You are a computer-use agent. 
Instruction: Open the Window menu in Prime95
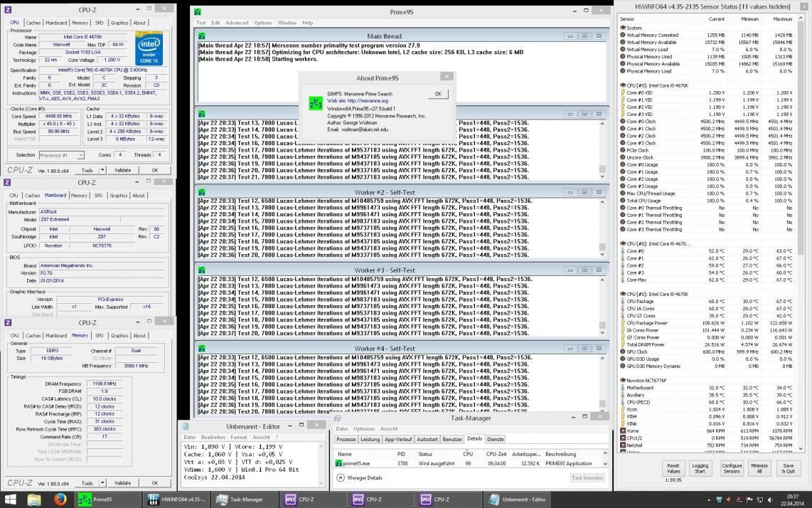pos(287,23)
